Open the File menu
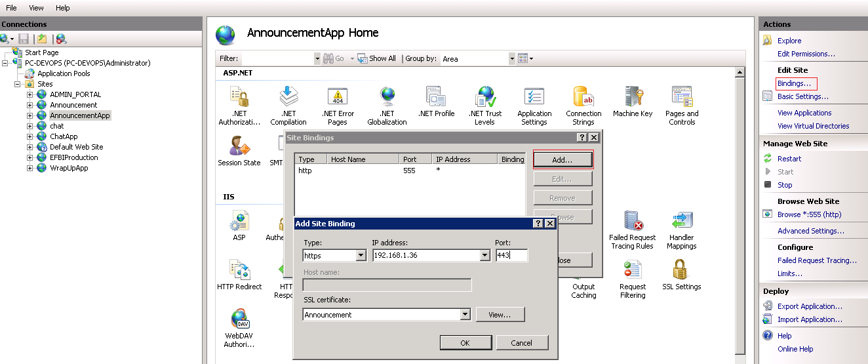Image resolution: width=868 pixels, height=364 pixels. point(11,8)
